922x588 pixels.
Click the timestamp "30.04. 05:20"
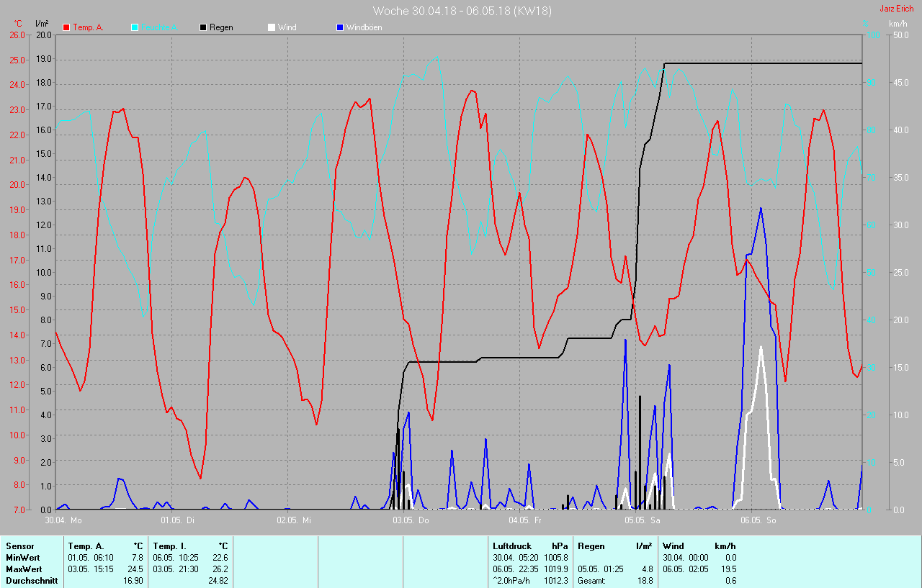[x=516, y=558]
